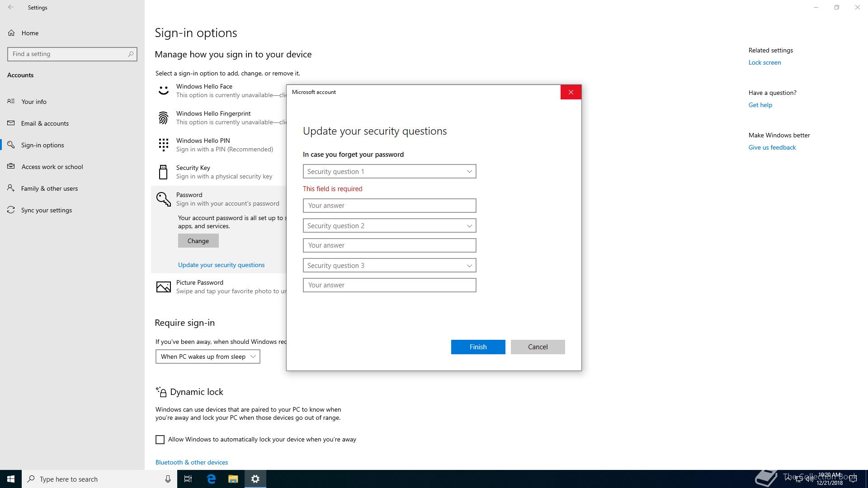This screenshot has width=868, height=488.
Task: Open File Explorer from taskbar
Action: coord(233,479)
